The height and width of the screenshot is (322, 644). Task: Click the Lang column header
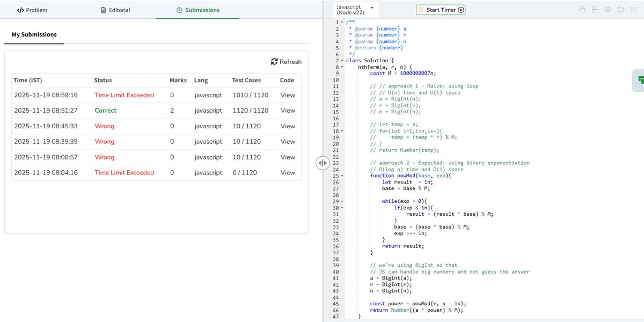(201, 80)
